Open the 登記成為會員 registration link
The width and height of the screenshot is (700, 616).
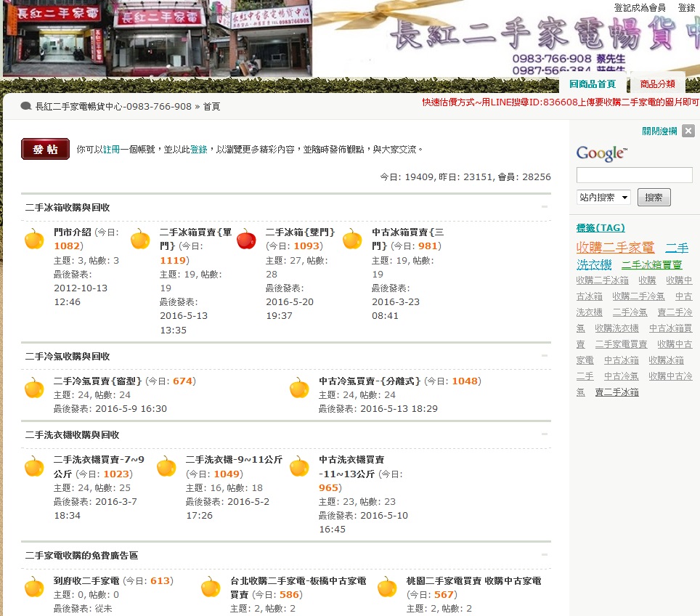tap(639, 8)
